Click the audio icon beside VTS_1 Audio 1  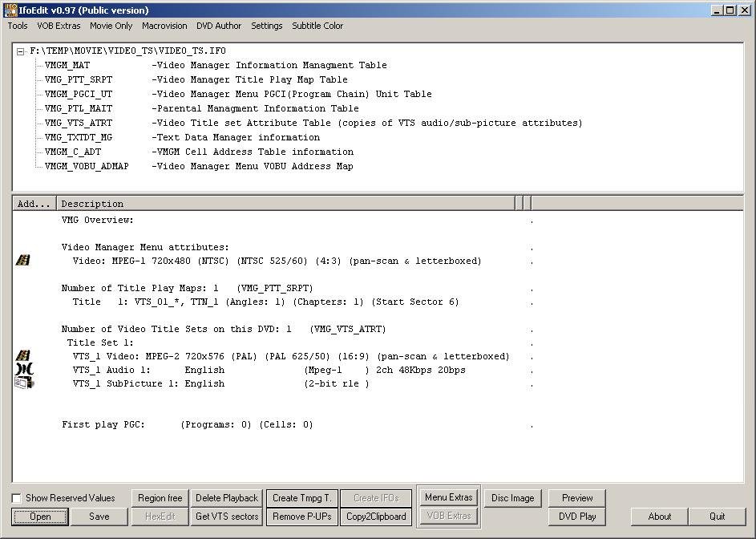[23, 370]
